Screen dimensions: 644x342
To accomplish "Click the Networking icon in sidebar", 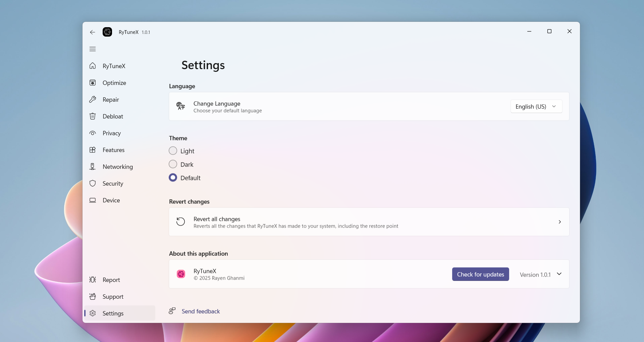I will coord(93,166).
